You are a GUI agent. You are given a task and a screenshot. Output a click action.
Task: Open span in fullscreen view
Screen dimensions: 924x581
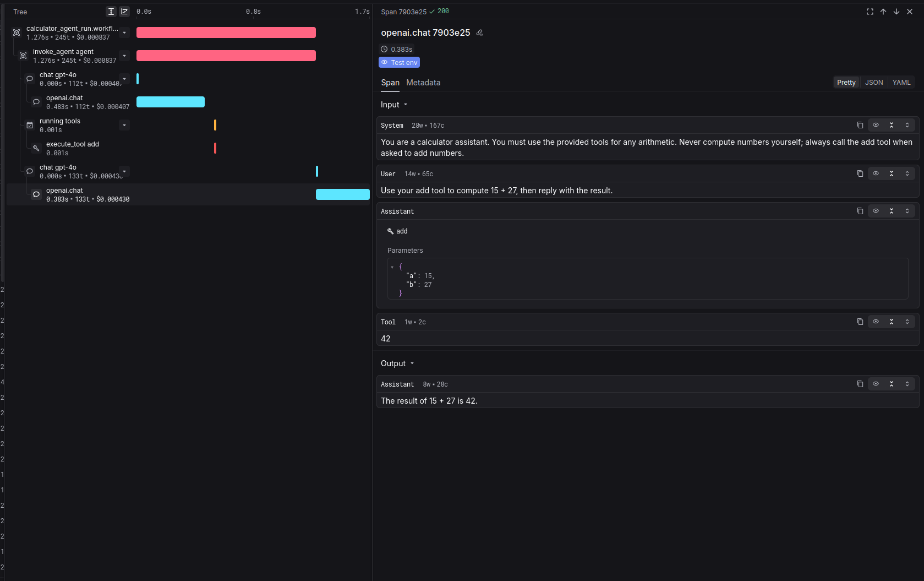(870, 12)
